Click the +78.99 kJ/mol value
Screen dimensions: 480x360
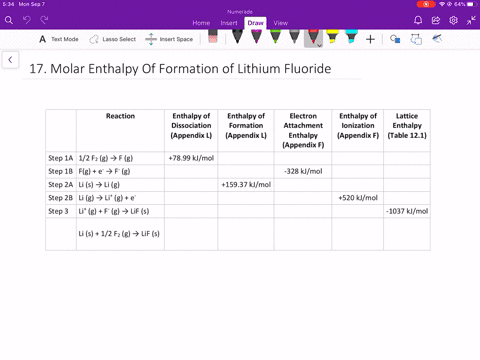191,158
